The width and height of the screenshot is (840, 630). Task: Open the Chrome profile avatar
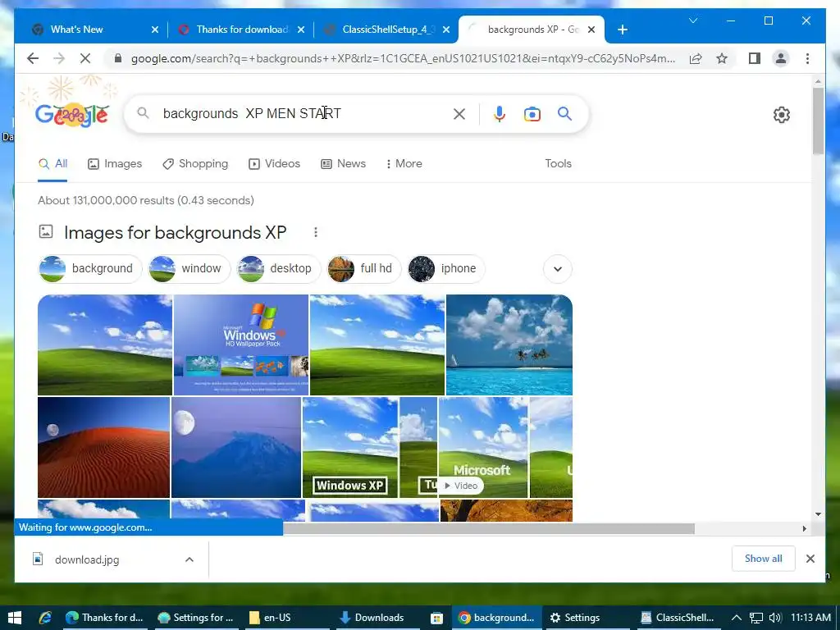(781, 58)
